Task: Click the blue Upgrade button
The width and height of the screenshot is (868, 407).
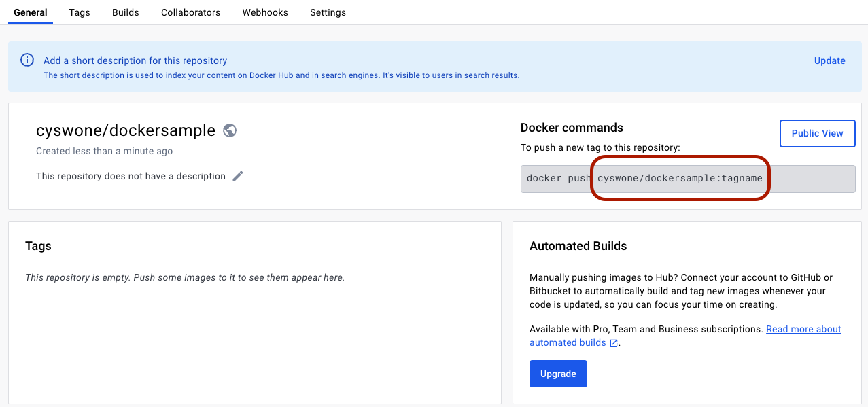Action: tap(558, 374)
